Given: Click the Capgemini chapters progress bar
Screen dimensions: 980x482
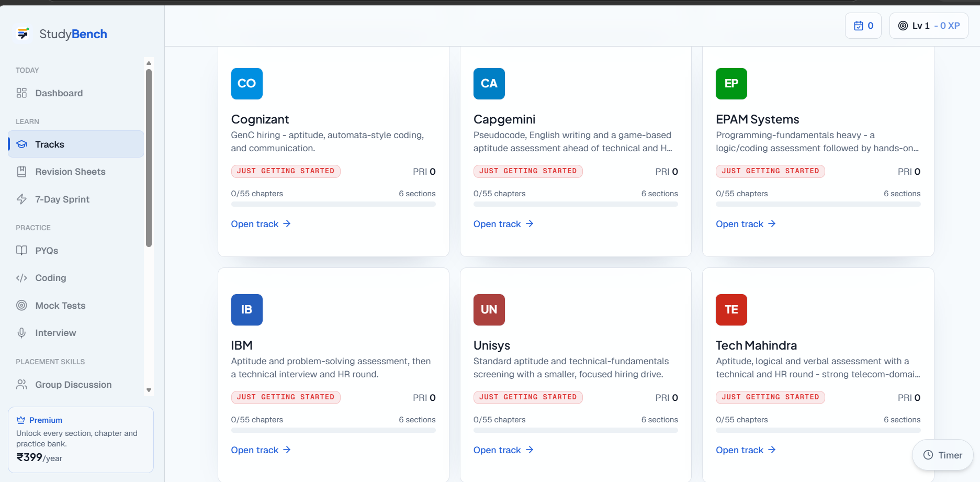Looking at the screenshot, I should (x=576, y=204).
